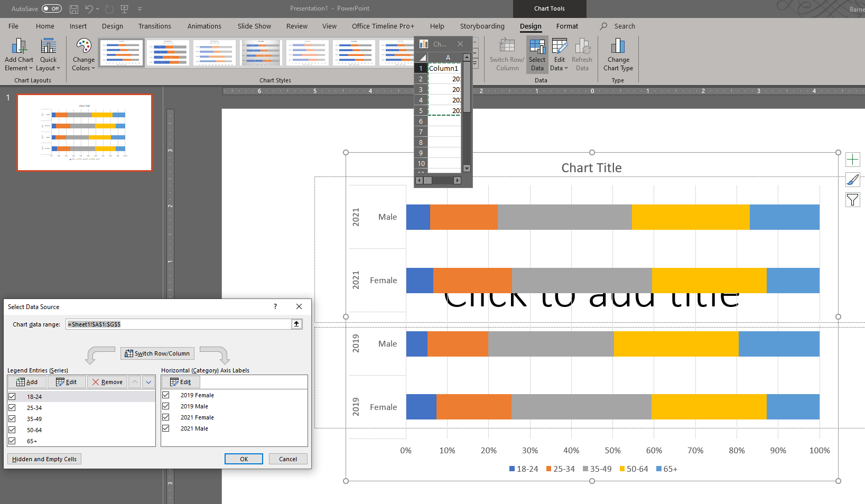Click Hidden and Empty Cells button
The height and width of the screenshot is (504, 865).
44,459
